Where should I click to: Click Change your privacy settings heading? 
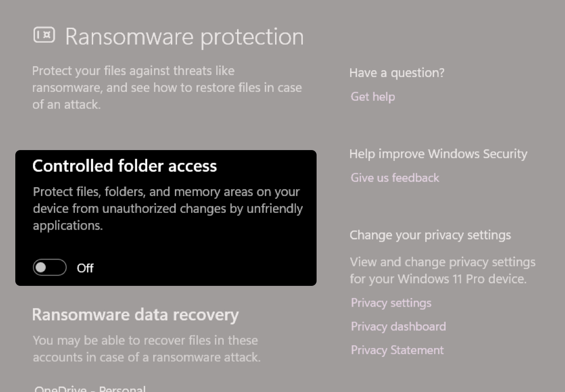[430, 235]
